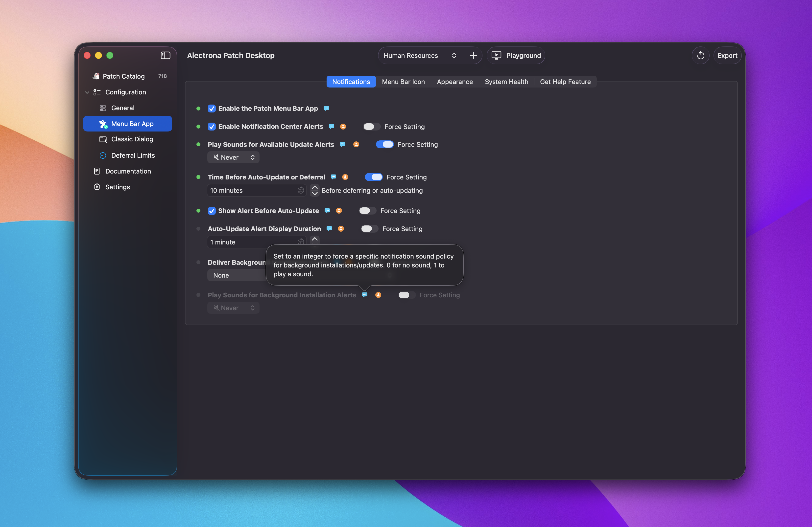Open Never dropdown under Available Update Alerts
812x527 pixels.
coord(233,157)
